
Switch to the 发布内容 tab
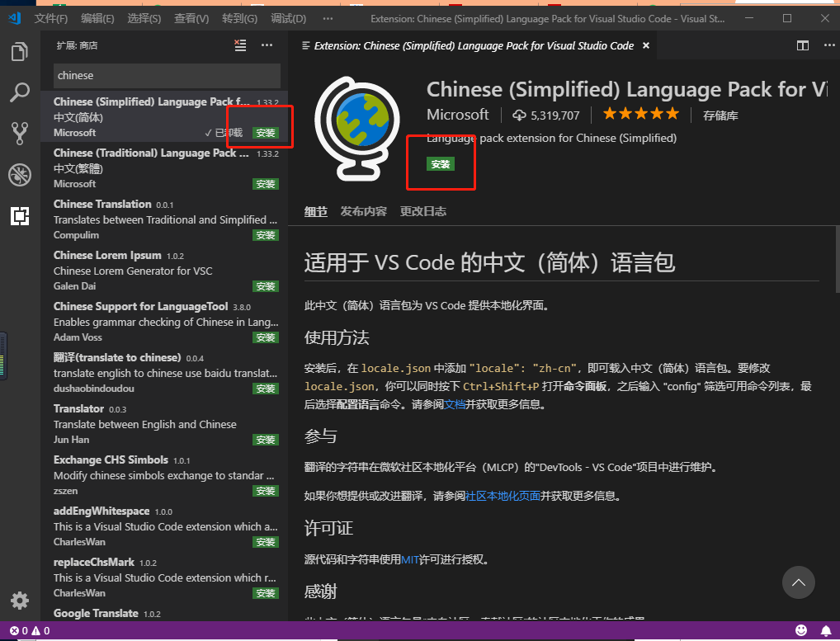[x=364, y=211]
